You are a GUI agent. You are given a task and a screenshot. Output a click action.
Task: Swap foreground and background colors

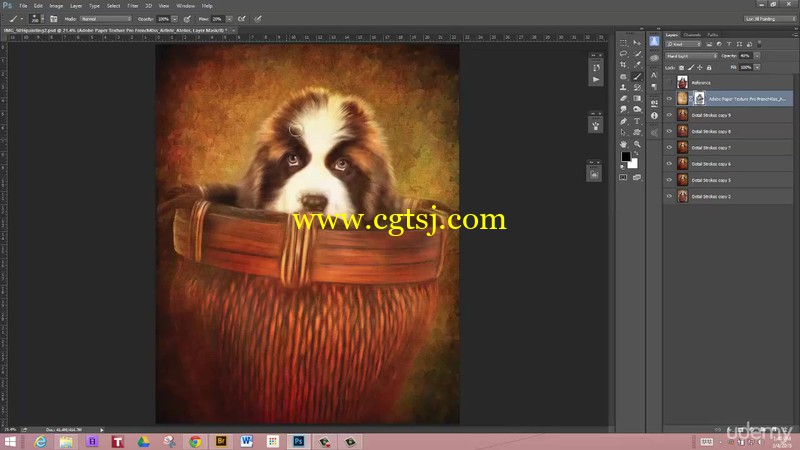636,154
